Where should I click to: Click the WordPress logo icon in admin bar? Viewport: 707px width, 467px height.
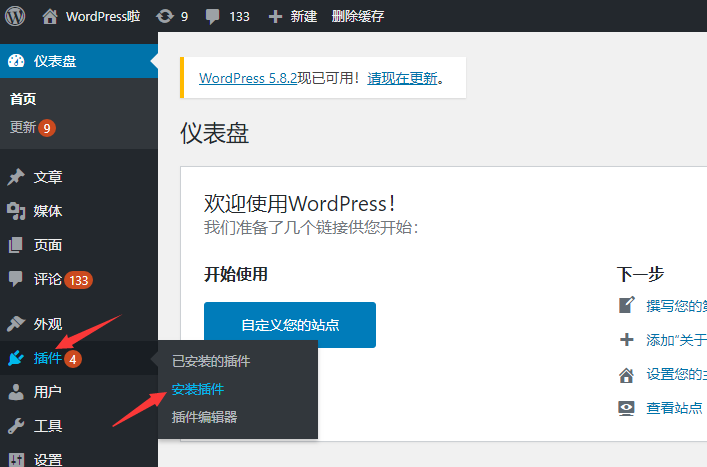pyautogui.click(x=15, y=16)
